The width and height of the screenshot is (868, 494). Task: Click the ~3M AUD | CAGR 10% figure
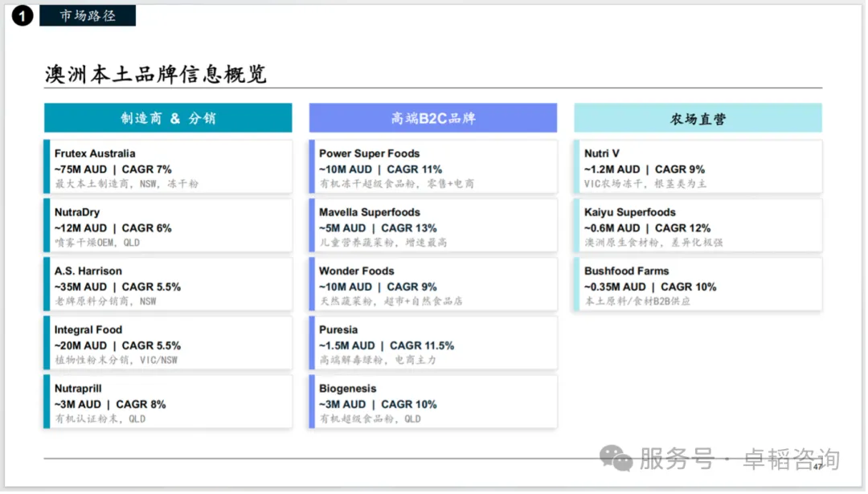pyautogui.click(x=378, y=404)
